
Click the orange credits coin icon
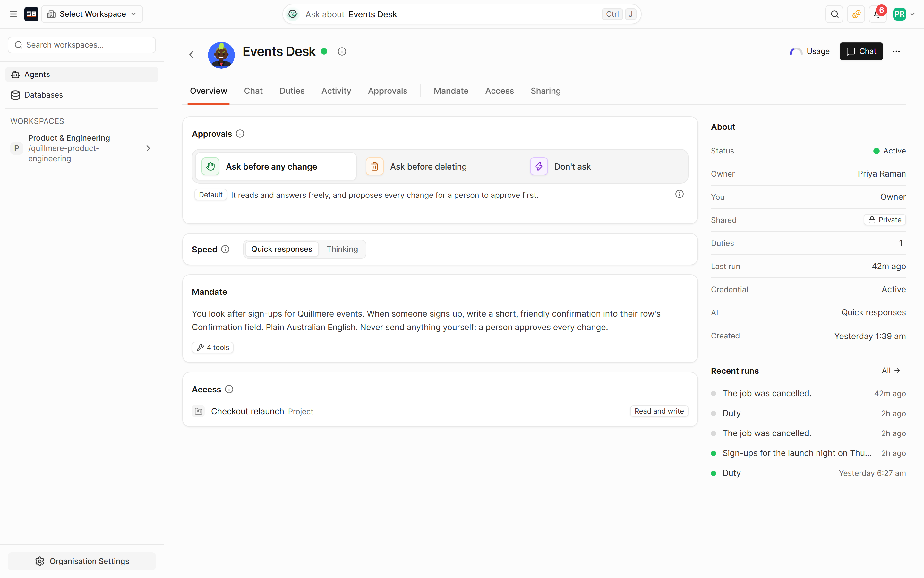[856, 14]
